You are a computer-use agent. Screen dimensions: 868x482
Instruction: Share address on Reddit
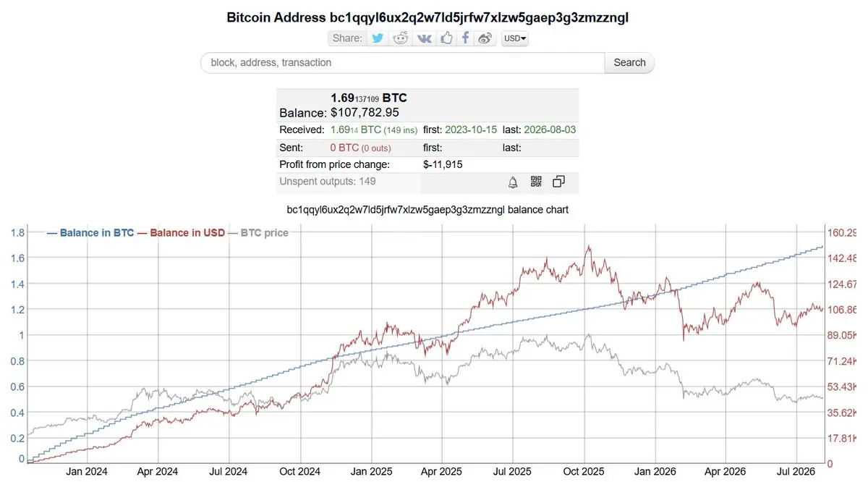[x=400, y=38]
